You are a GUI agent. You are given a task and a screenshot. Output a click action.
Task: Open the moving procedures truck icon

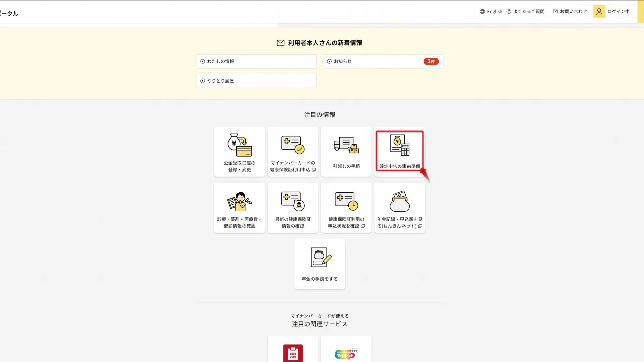coord(346,145)
